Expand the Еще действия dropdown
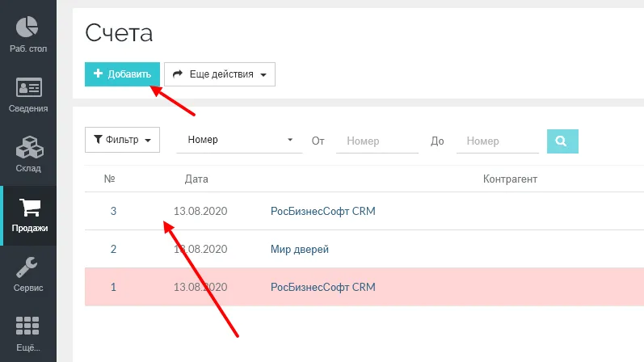The image size is (644, 362). (220, 74)
